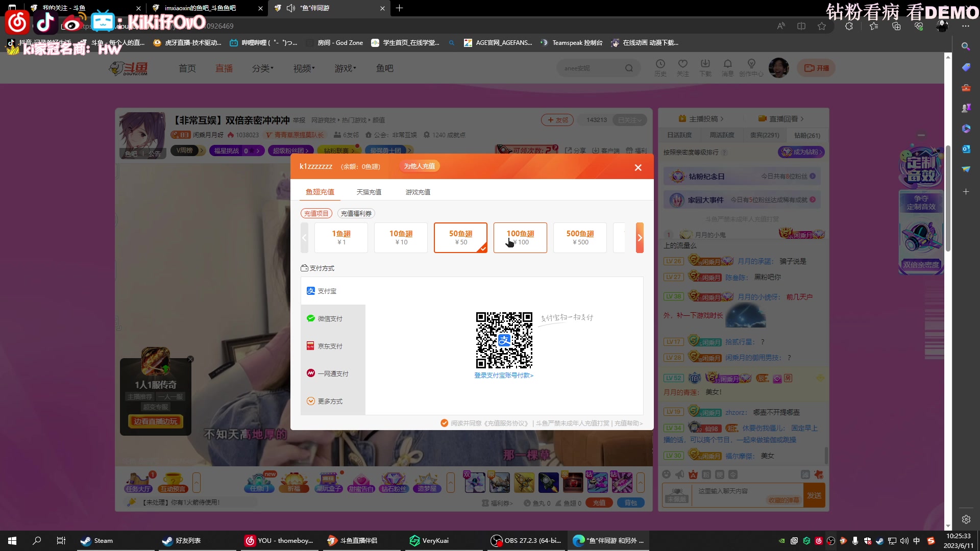Toggle the 充值服务协议 agreement checkbox
The width and height of the screenshot is (980, 551).
[445, 423]
